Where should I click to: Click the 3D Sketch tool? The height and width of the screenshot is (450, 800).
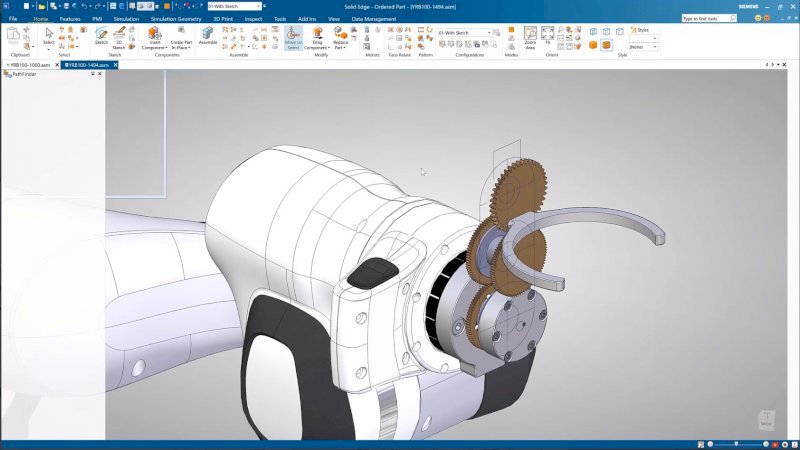[x=119, y=36]
